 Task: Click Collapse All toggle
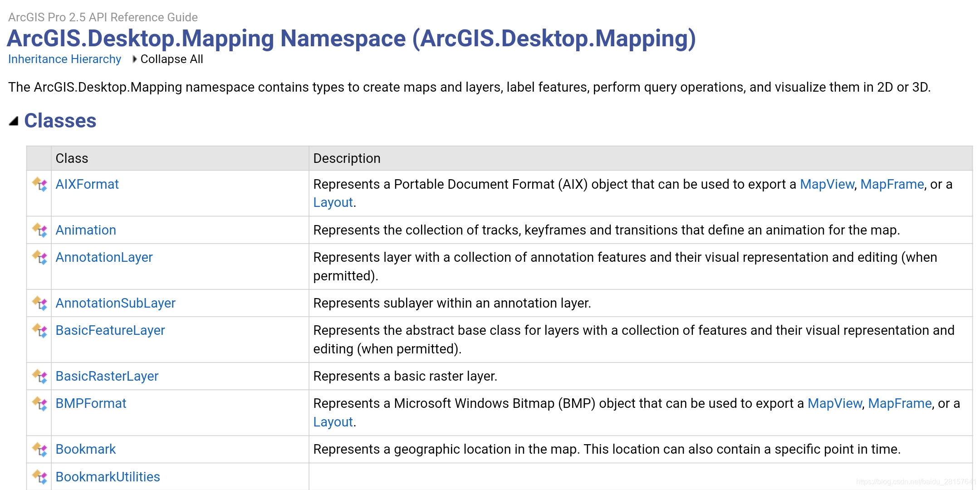tap(167, 59)
